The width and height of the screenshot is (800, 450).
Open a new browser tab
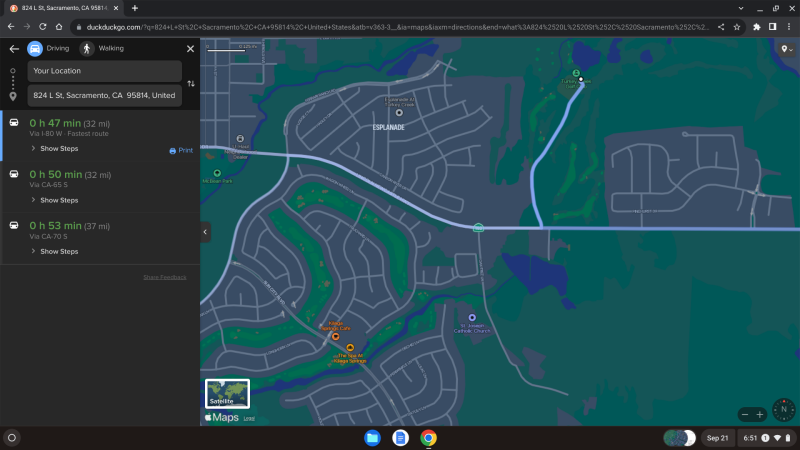(135, 8)
